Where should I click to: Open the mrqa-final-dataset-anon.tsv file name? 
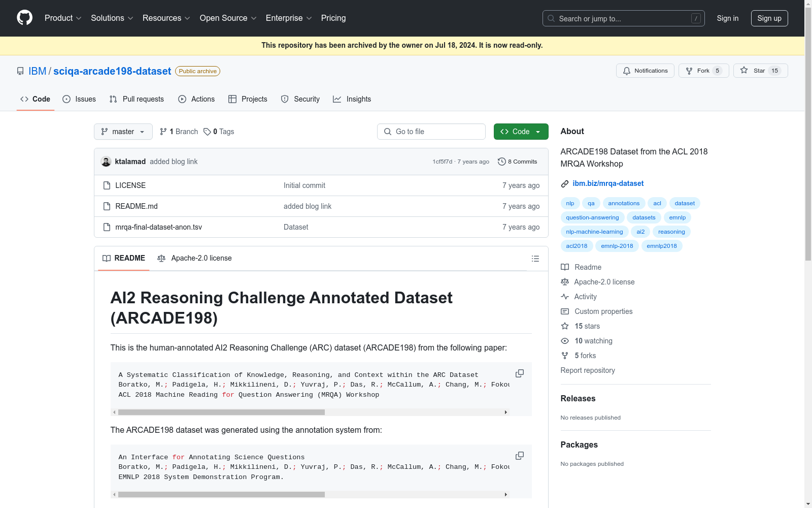tap(158, 227)
